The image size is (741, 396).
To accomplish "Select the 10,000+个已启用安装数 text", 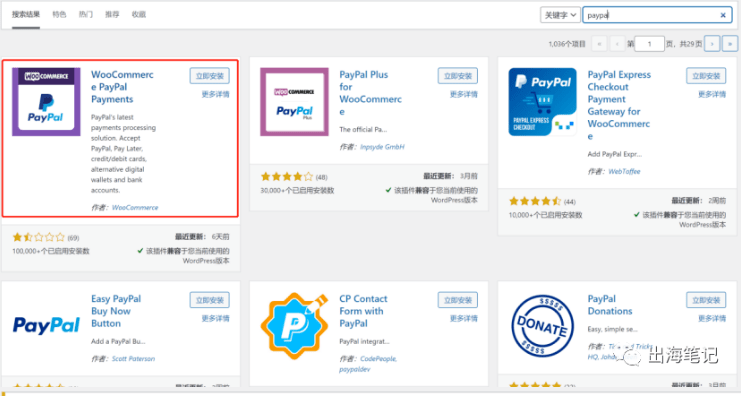I will point(545,215).
